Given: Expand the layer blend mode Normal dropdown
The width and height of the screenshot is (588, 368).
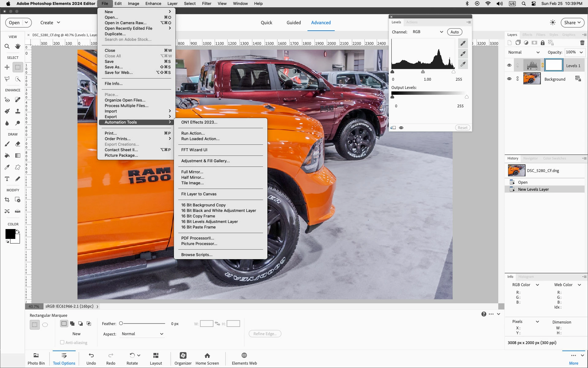Looking at the screenshot, I should (x=524, y=52).
